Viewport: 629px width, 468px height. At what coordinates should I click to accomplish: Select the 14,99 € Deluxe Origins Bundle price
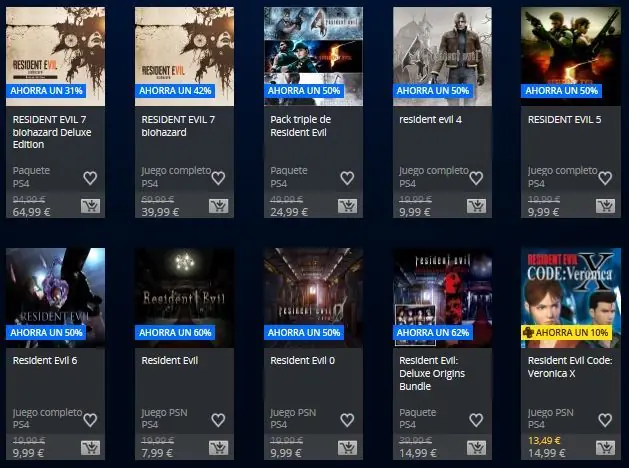[x=418, y=453]
